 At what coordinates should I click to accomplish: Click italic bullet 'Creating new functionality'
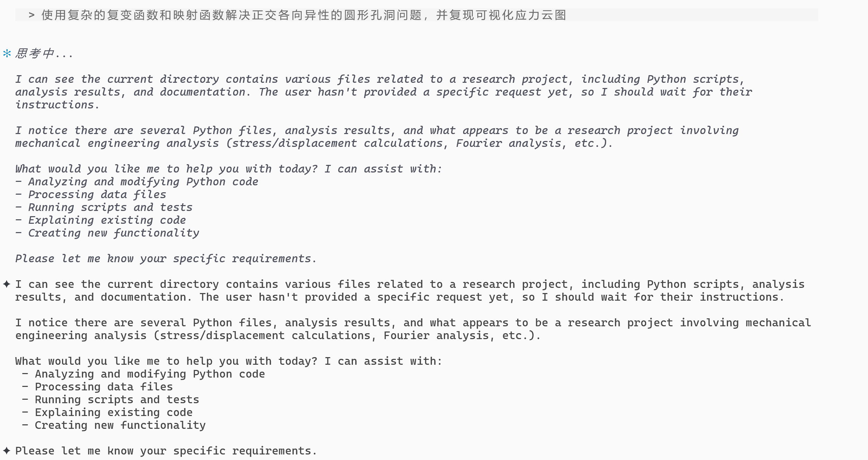point(114,233)
